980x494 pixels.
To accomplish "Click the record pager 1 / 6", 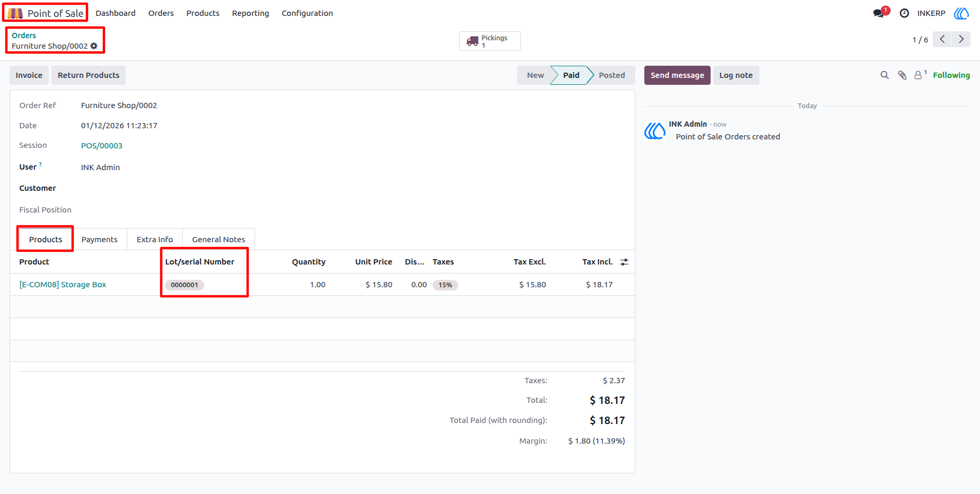I will (x=920, y=40).
